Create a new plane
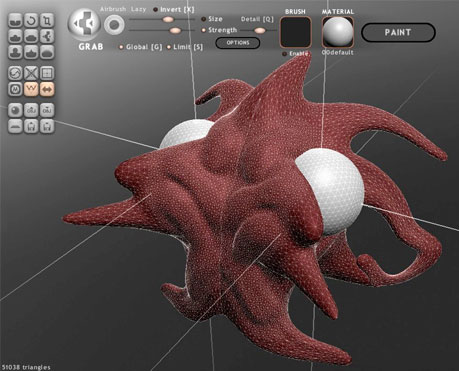 click(x=15, y=126)
